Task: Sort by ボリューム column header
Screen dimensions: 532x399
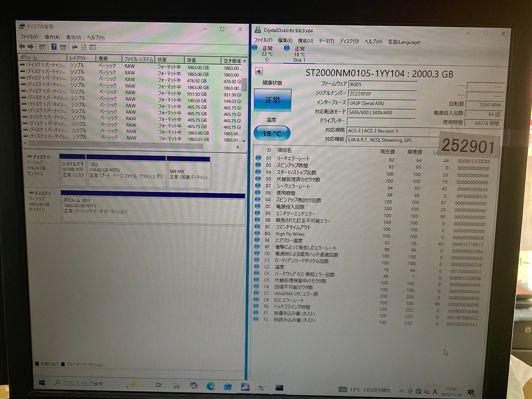Action: (42, 58)
